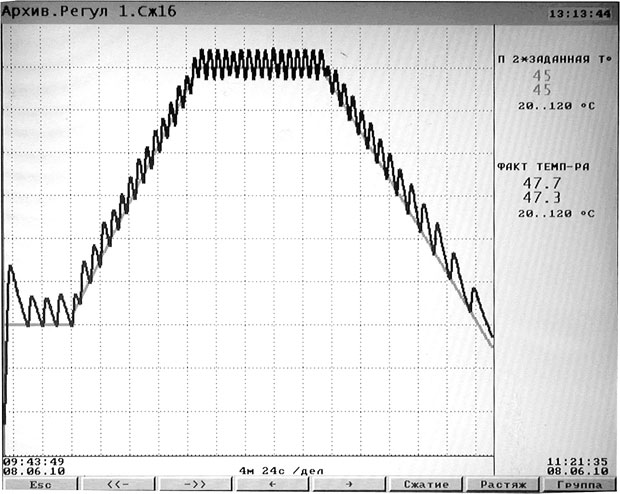Stretch the time scale with Растяж
This screenshot has height=494, width=620.
[x=503, y=485]
